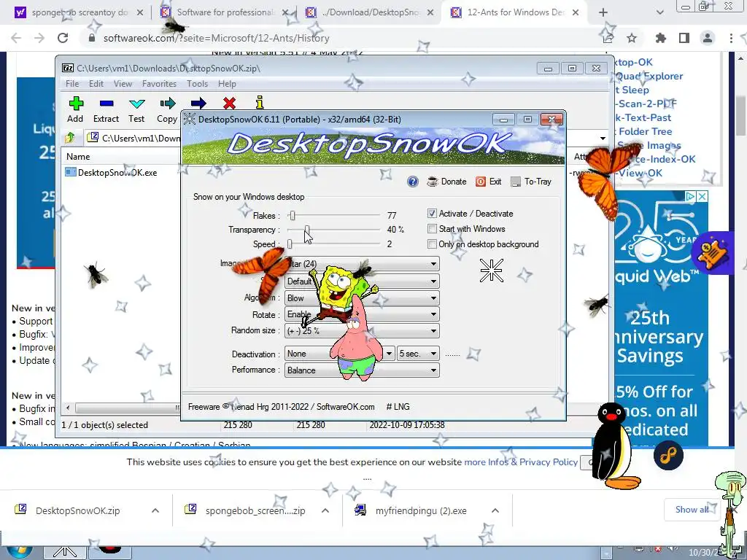
Task: Adjust the Transparency slider handle
Action: pyautogui.click(x=307, y=230)
